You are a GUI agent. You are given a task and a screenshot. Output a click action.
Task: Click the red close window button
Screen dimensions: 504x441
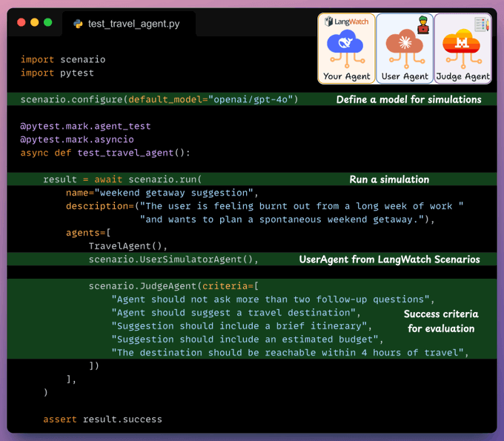[21, 23]
